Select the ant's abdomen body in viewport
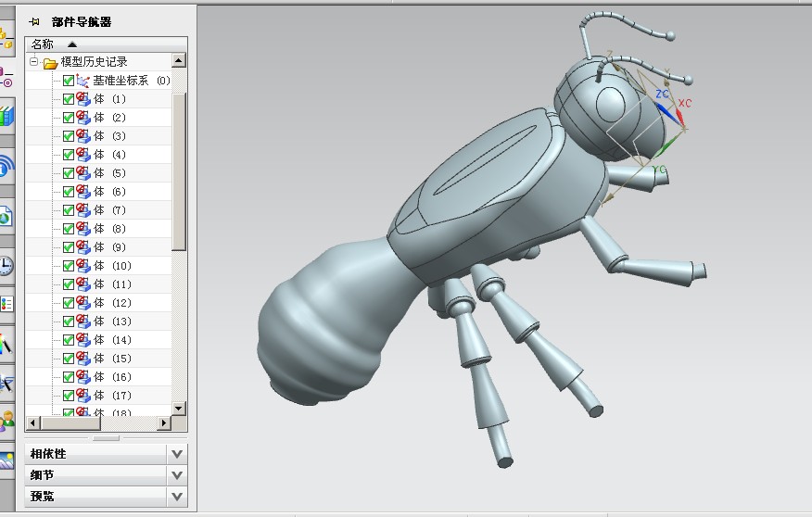The image size is (812, 517). pyautogui.click(x=332, y=326)
